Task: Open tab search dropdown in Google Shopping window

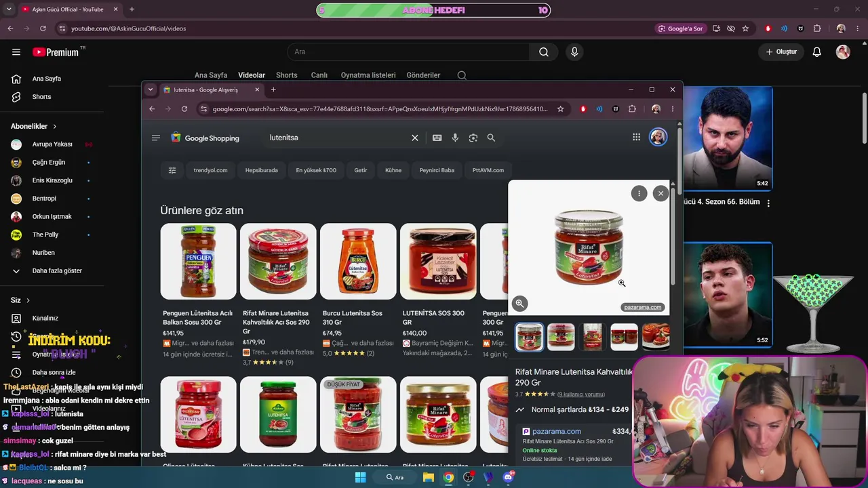Action: pyautogui.click(x=151, y=89)
